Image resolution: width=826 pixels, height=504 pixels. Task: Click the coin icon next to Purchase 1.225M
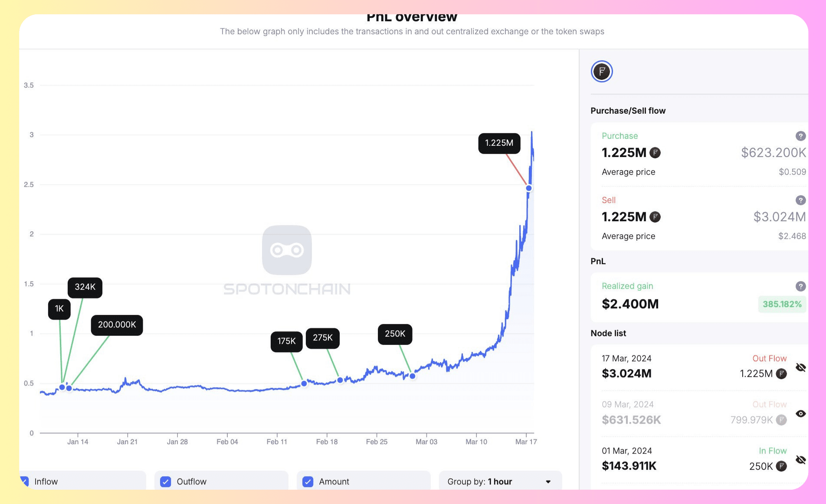tap(656, 153)
